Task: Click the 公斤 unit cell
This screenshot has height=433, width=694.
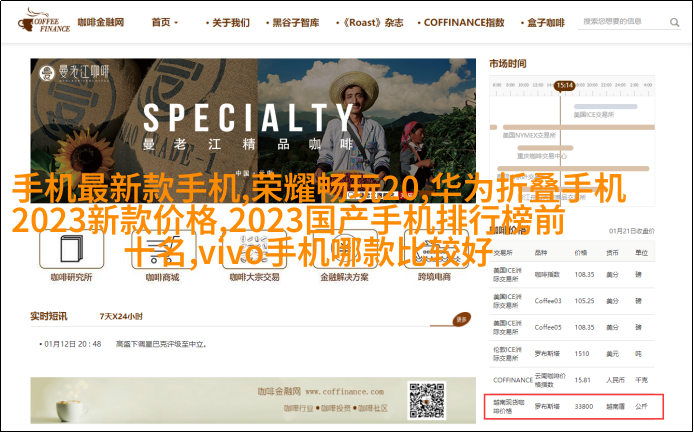Action: pyautogui.click(x=642, y=406)
